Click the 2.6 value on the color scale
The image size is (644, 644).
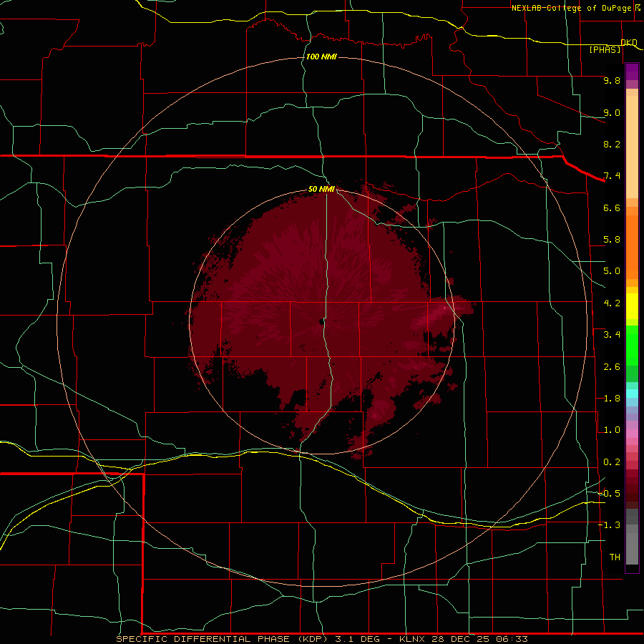coord(612,367)
